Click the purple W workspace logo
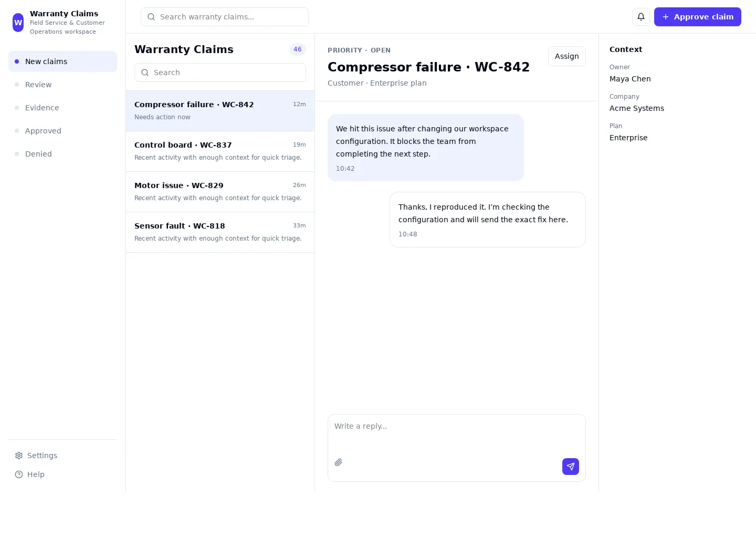The height and width of the screenshot is (538, 756). click(18, 23)
